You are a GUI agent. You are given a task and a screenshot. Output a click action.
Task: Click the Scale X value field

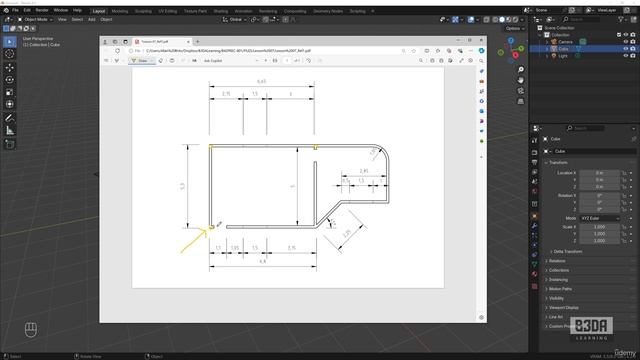(x=599, y=227)
